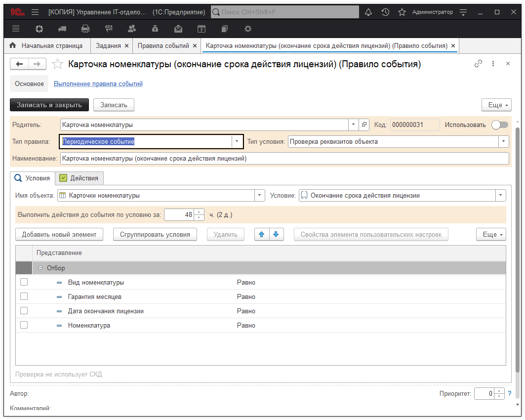Image resolution: width=525 pixels, height=420 pixels.
Task: Enable the Использовать toggle switch
Action: (499, 125)
